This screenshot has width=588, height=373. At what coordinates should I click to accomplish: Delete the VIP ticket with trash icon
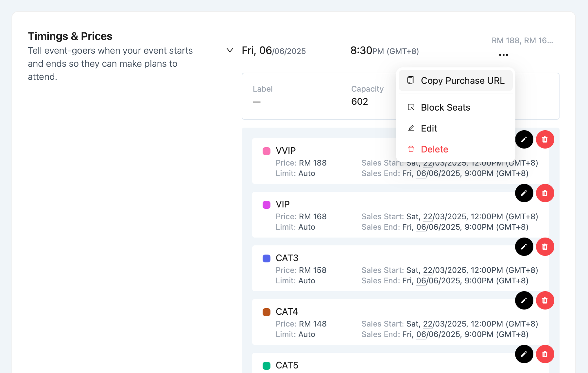(x=545, y=193)
